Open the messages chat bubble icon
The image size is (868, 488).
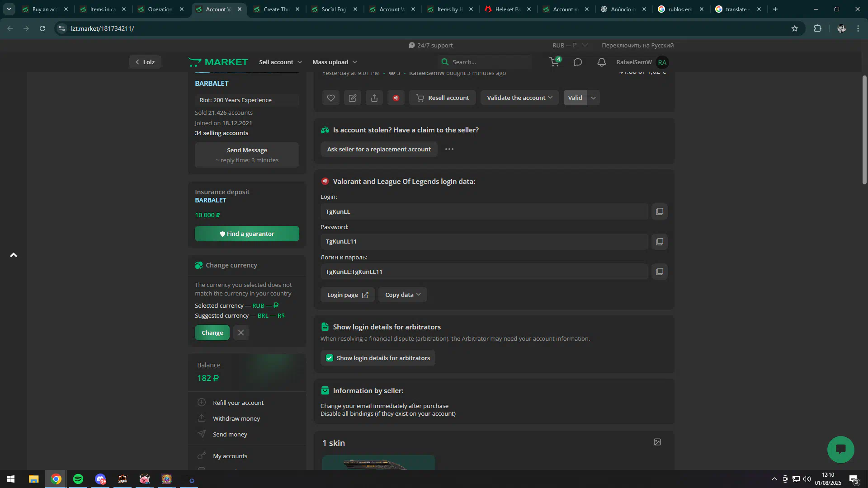coord(578,62)
